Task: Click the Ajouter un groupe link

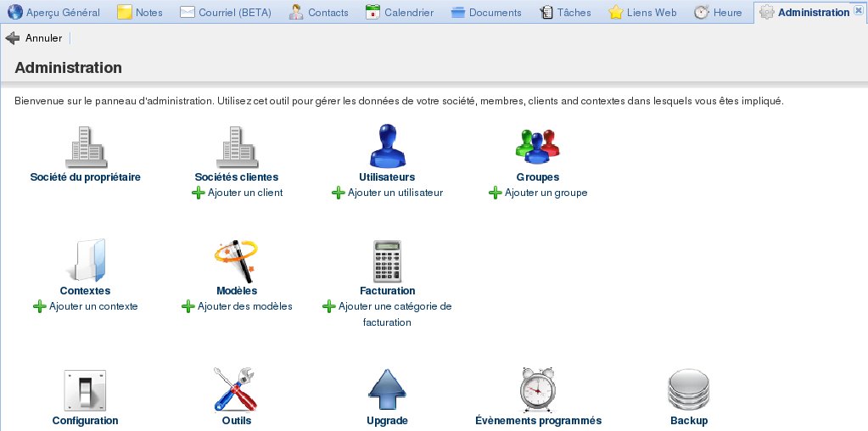Action: 546,193
